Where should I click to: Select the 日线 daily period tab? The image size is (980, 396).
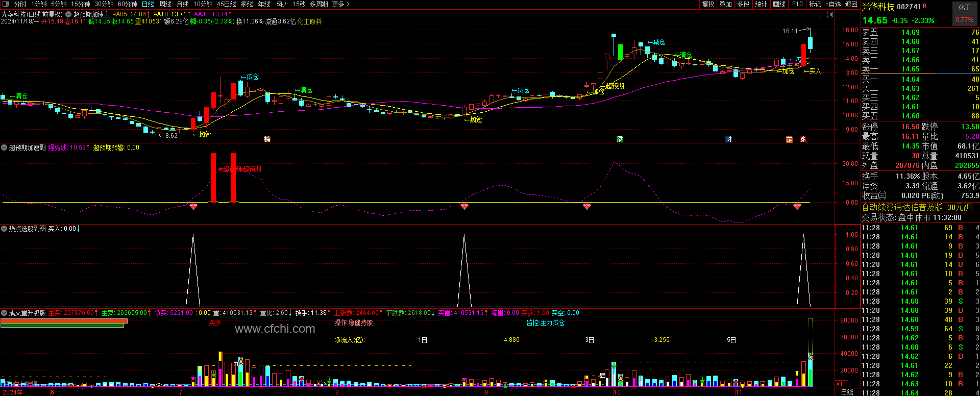click(148, 4)
